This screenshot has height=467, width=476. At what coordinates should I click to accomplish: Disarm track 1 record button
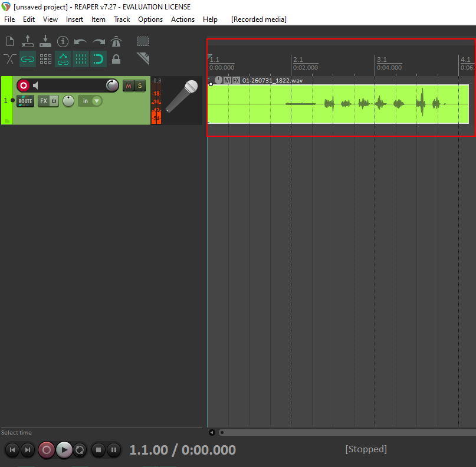[x=24, y=85]
